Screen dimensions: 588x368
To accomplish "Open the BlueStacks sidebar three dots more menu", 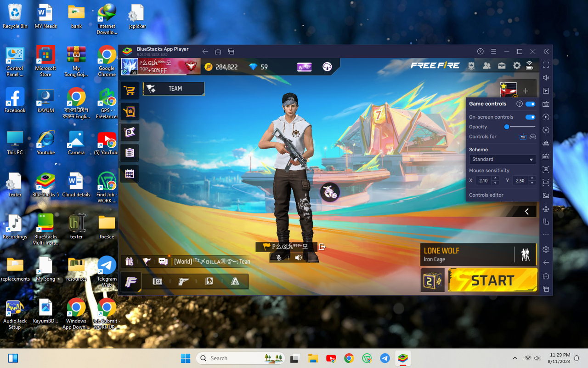I will pos(546,235).
